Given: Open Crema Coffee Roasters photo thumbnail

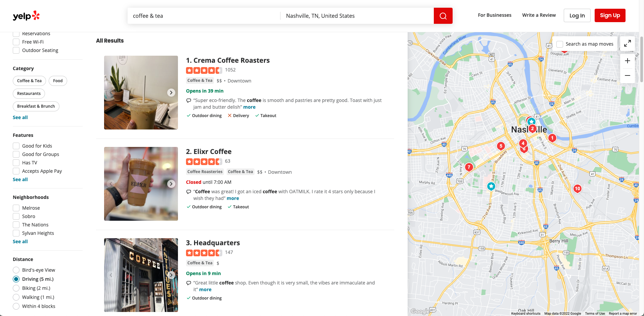Looking at the screenshot, I should [141, 93].
